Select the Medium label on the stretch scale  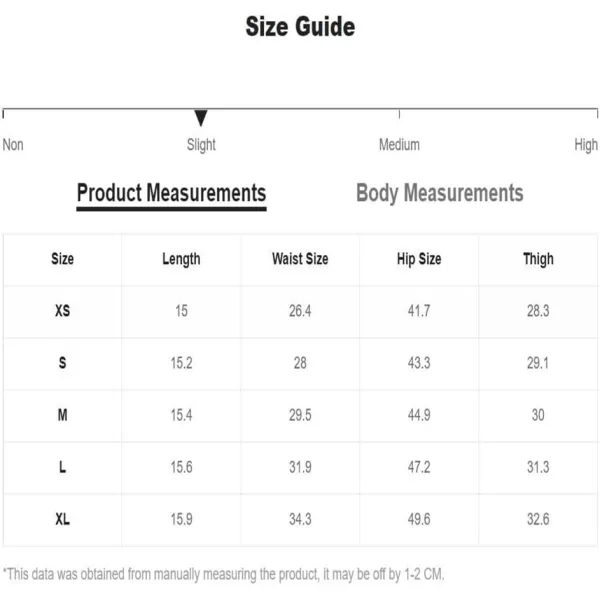click(399, 145)
